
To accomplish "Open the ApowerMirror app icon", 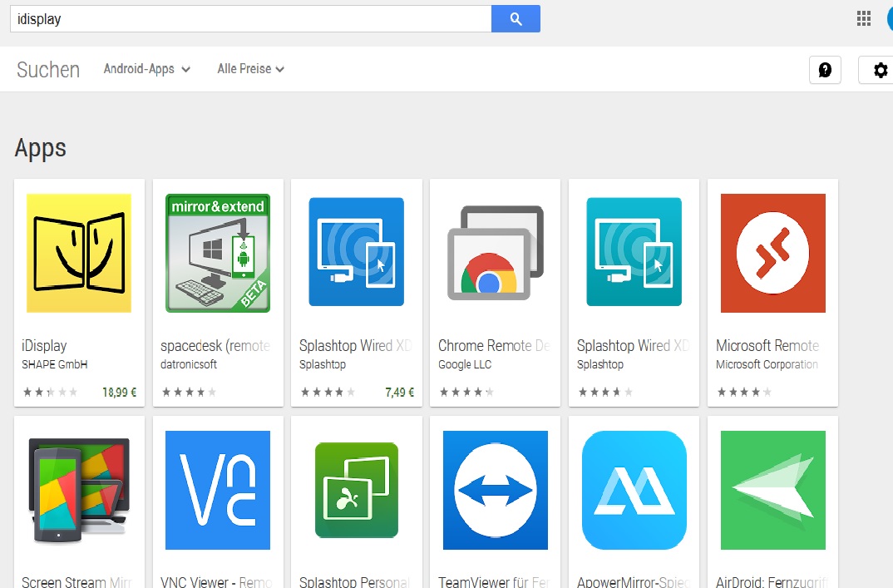I will 634,490.
